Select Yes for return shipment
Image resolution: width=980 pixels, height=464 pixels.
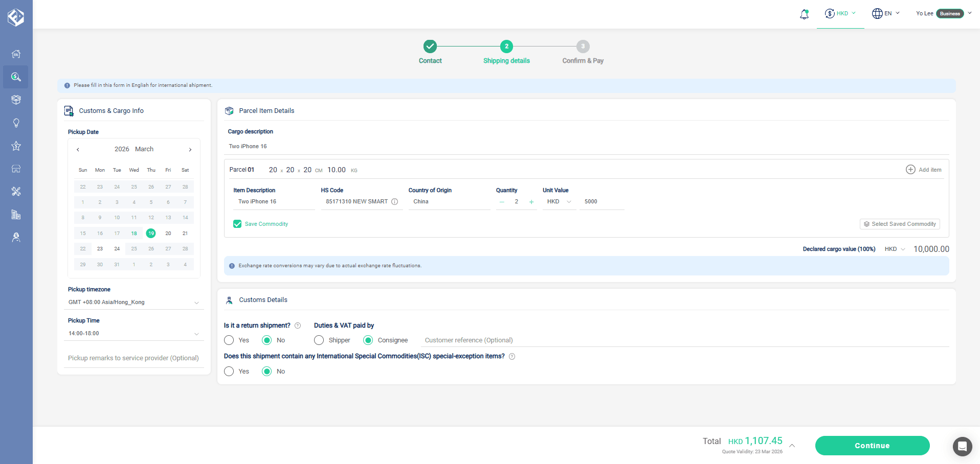click(x=229, y=340)
